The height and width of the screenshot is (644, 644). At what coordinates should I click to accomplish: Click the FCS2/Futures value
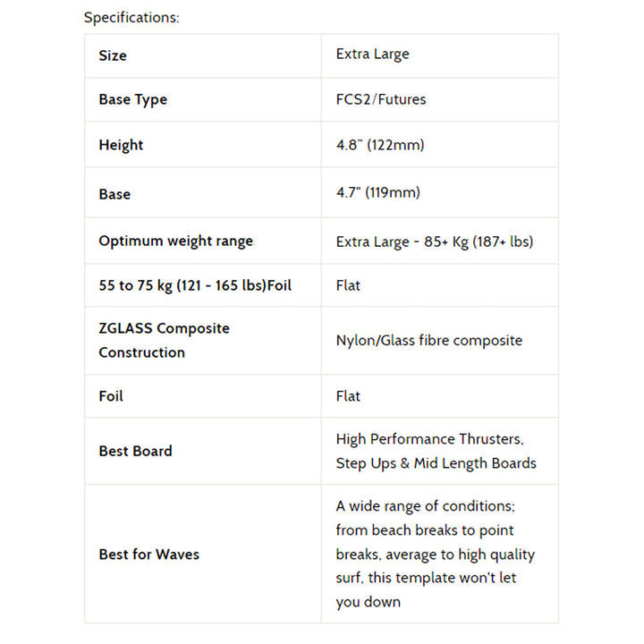pos(381,99)
